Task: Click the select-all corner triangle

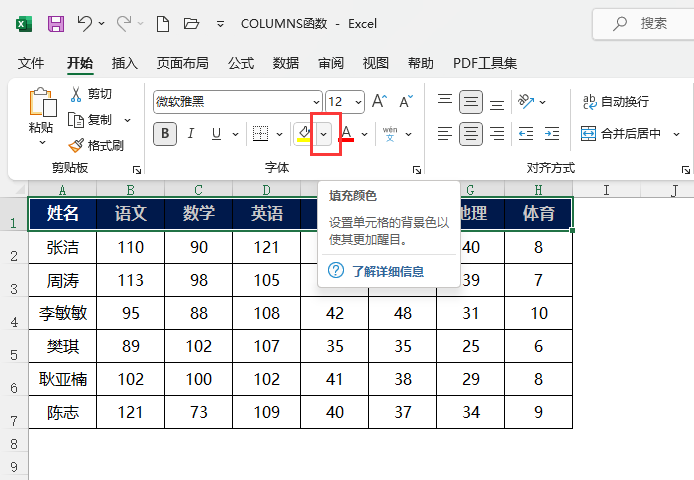Action: coord(20,190)
